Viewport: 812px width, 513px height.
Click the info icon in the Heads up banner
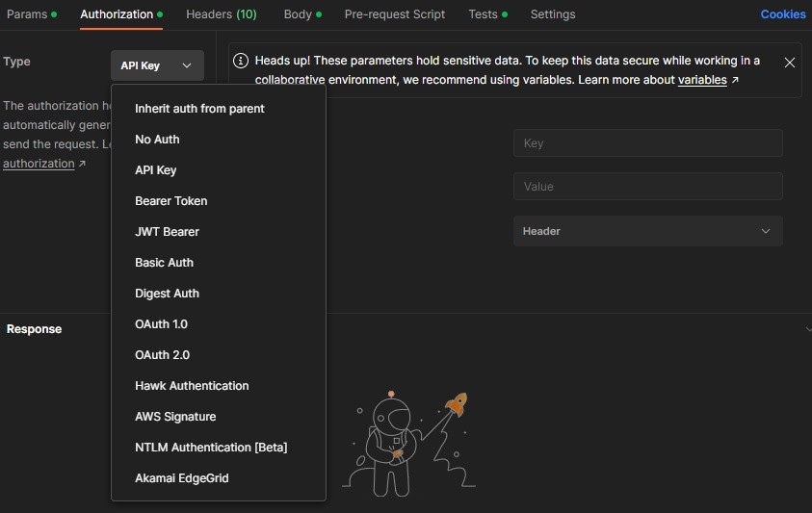[240, 61]
